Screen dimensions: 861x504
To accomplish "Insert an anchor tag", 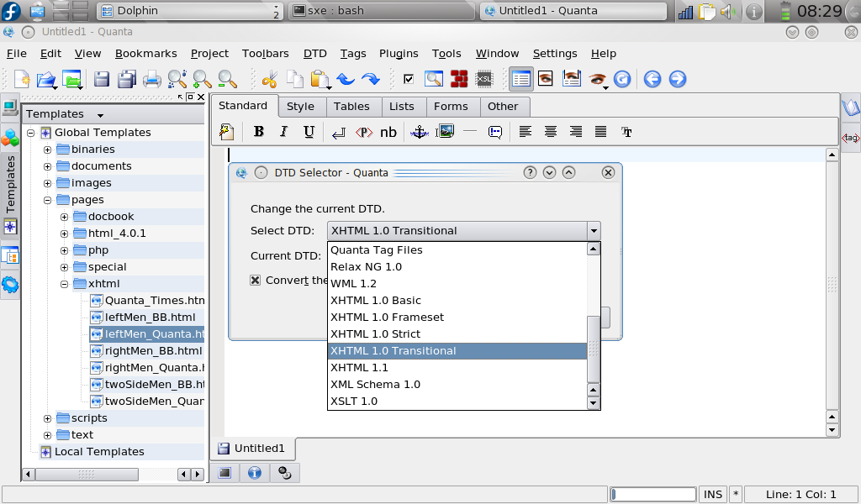I will click(x=420, y=132).
